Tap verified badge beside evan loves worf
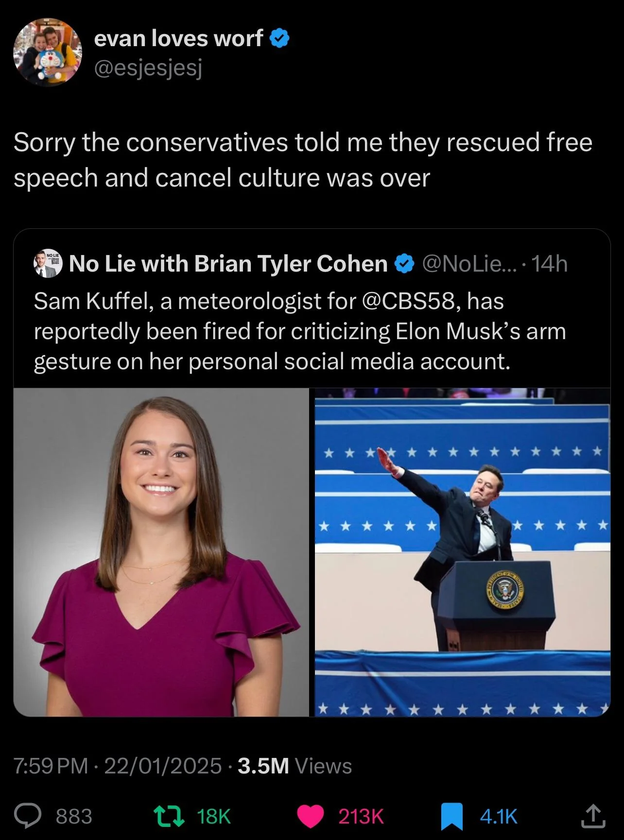The width and height of the screenshot is (624, 840). [x=279, y=38]
